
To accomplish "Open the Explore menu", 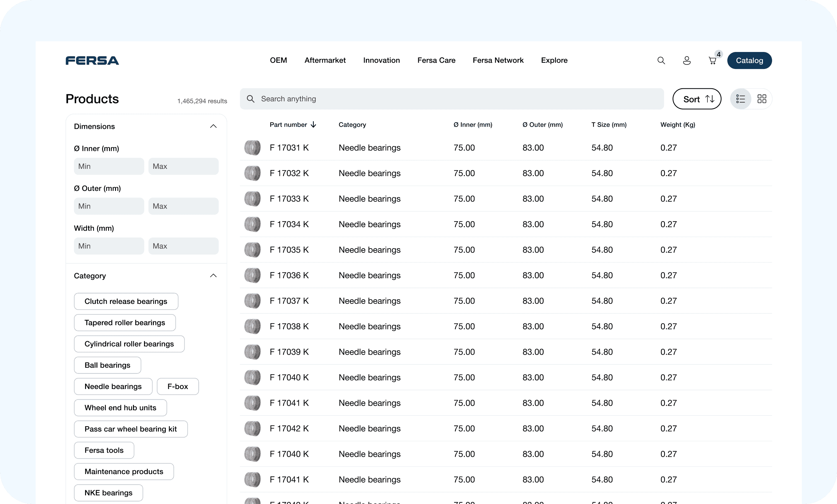I will click(554, 60).
